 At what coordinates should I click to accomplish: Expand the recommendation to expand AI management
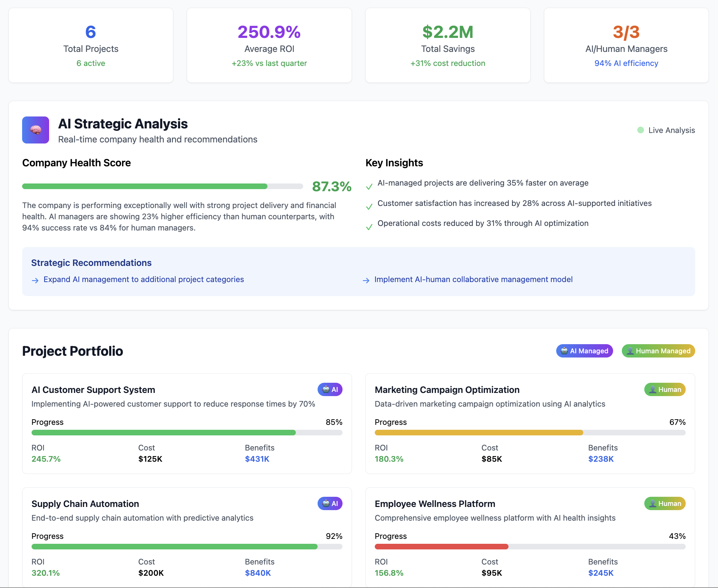(143, 280)
